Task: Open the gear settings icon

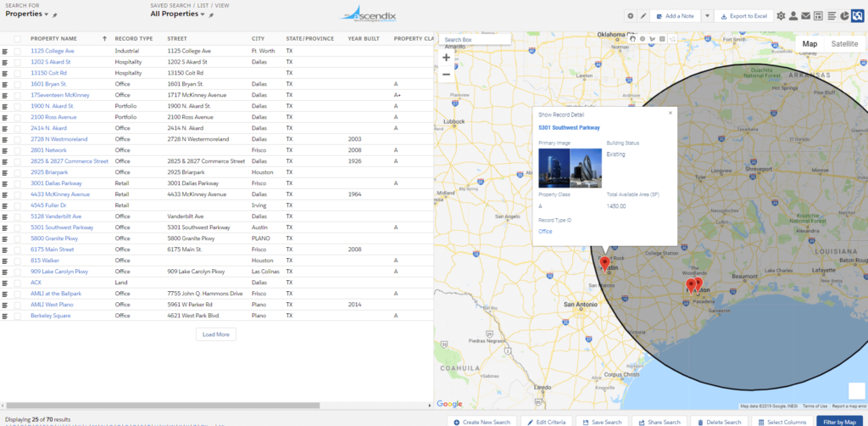Action: (x=781, y=16)
